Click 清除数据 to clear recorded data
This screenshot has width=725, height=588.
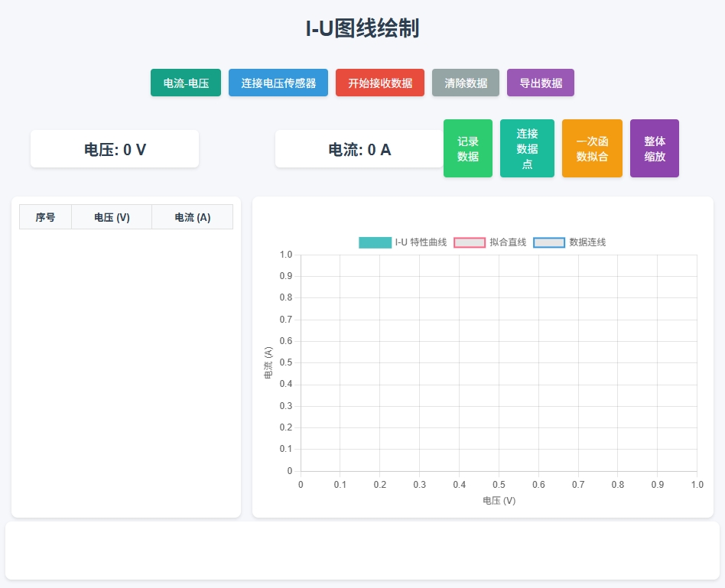pyautogui.click(x=464, y=83)
